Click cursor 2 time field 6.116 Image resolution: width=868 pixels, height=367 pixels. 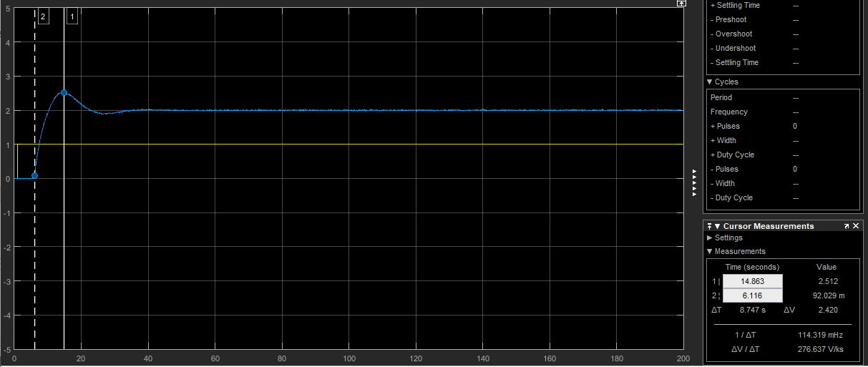[x=752, y=295]
